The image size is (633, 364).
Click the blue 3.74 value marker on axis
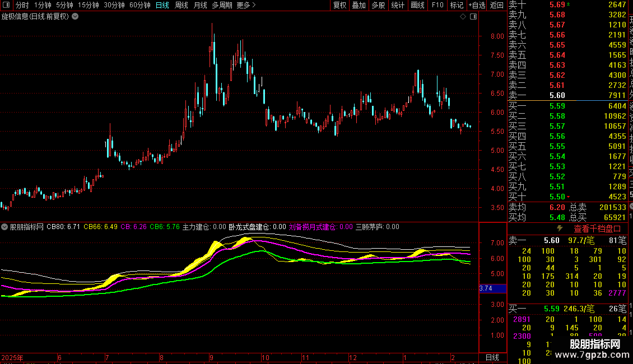(486, 288)
